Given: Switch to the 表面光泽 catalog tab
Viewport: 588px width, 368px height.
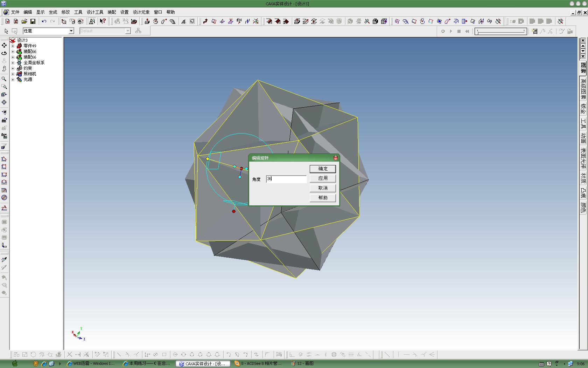Looking at the screenshot, I should click(x=583, y=158).
